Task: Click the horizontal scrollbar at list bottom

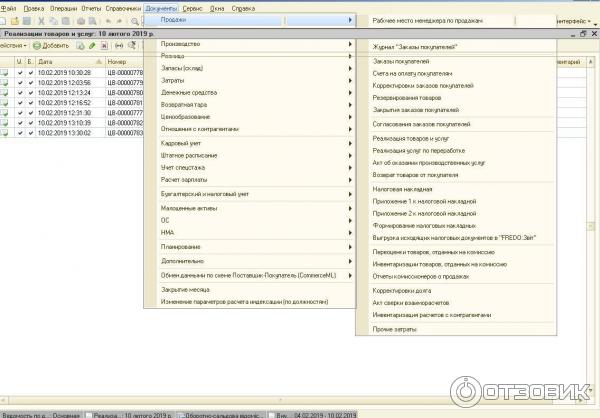Action: point(280,400)
